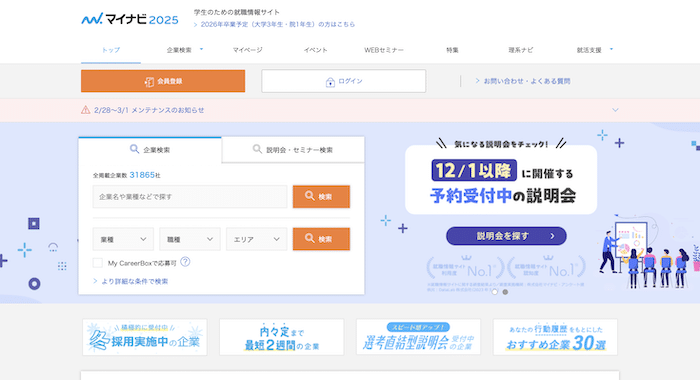Focus the 企業名や業種などで探す input field
Image resolution: width=700 pixels, height=380 pixels.
tap(190, 196)
